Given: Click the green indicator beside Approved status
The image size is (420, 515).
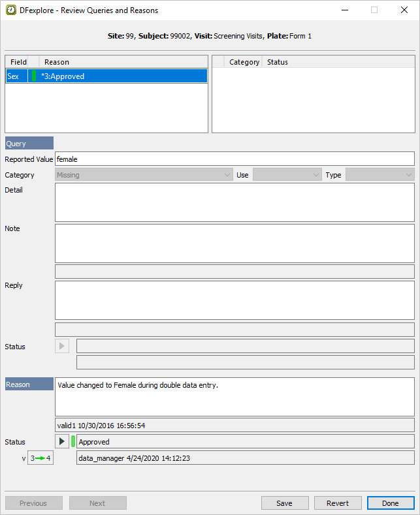Looking at the screenshot, I should (73, 442).
